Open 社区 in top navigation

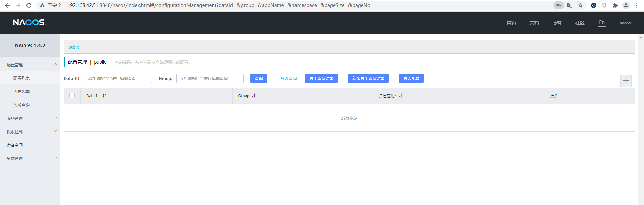tap(580, 23)
